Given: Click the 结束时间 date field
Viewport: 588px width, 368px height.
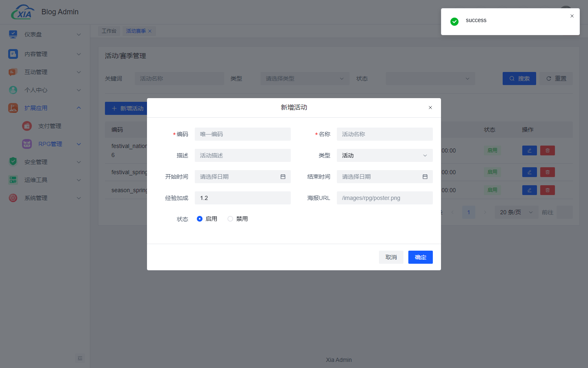Looking at the screenshot, I should click(385, 177).
